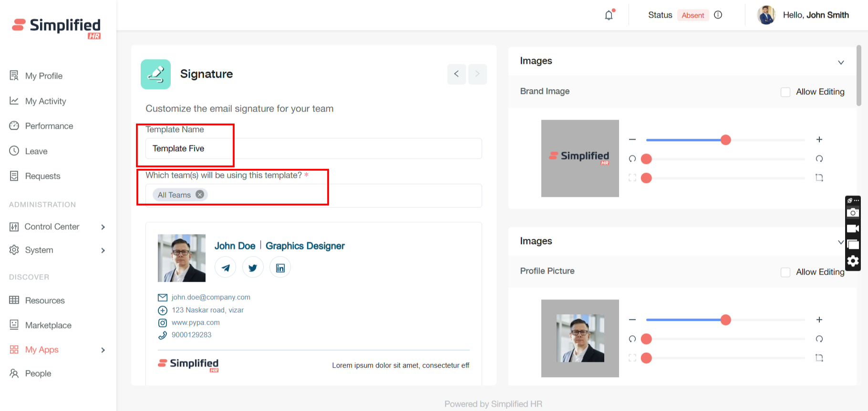This screenshot has width=868, height=411.
Task: Click the Brand Image zoom-in plus icon
Action: pyautogui.click(x=819, y=140)
